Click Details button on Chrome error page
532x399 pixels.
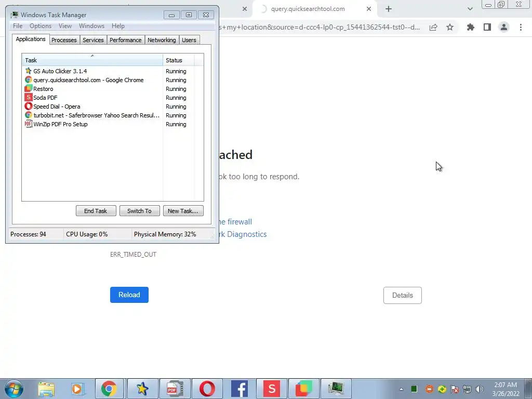[403, 295]
